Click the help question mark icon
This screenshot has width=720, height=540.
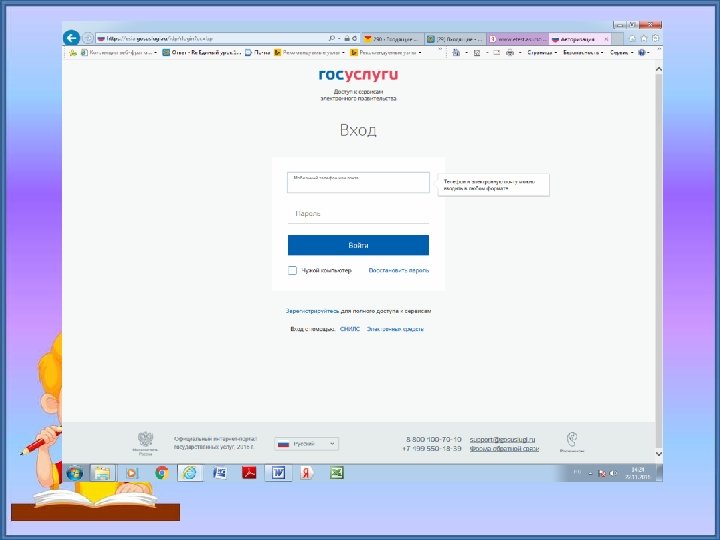(x=642, y=53)
